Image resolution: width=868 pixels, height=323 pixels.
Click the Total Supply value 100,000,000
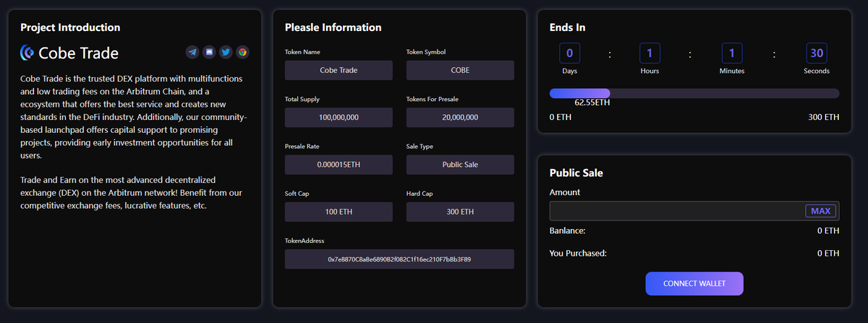click(339, 117)
